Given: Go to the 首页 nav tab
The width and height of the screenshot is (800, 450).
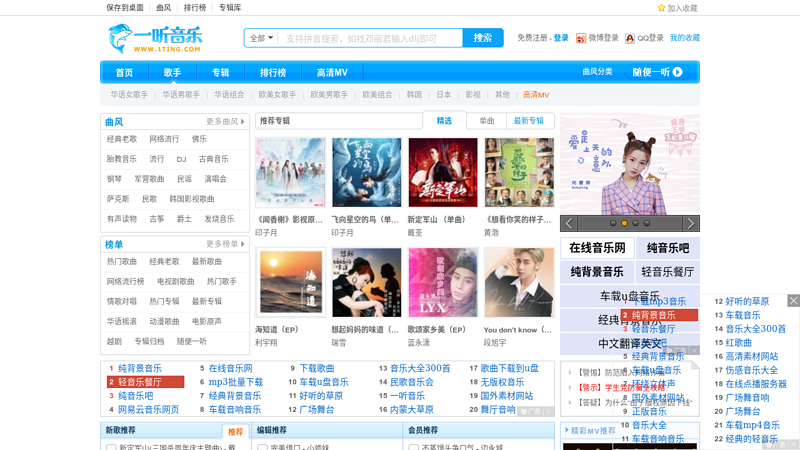Looking at the screenshot, I should (x=124, y=72).
